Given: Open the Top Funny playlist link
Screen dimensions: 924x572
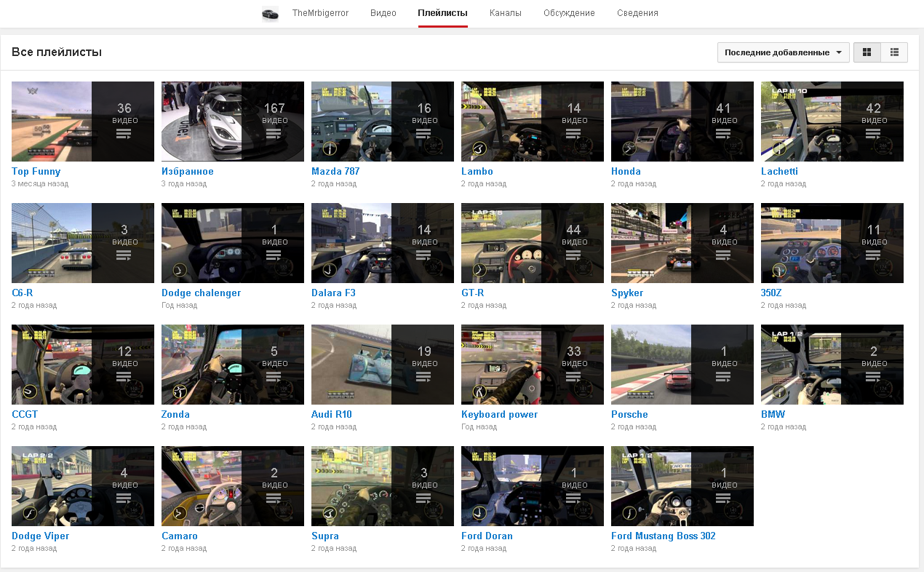Looking at the screenshot, I should (36, 172).
